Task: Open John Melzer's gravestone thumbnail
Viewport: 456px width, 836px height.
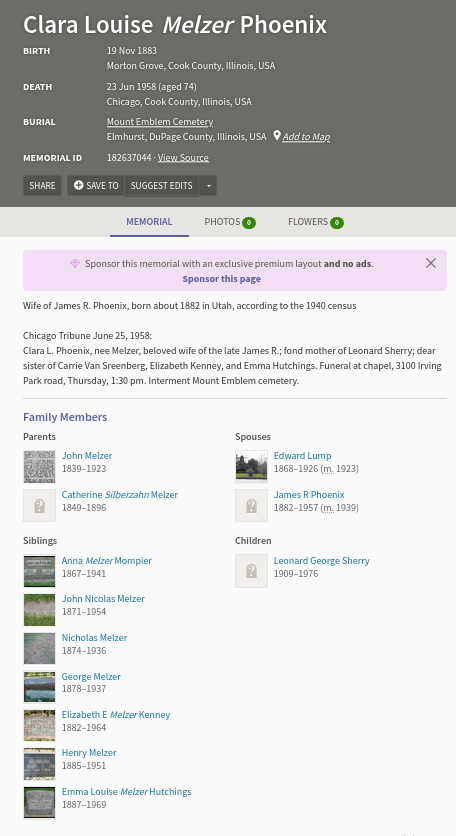Action: click(39, 467)
